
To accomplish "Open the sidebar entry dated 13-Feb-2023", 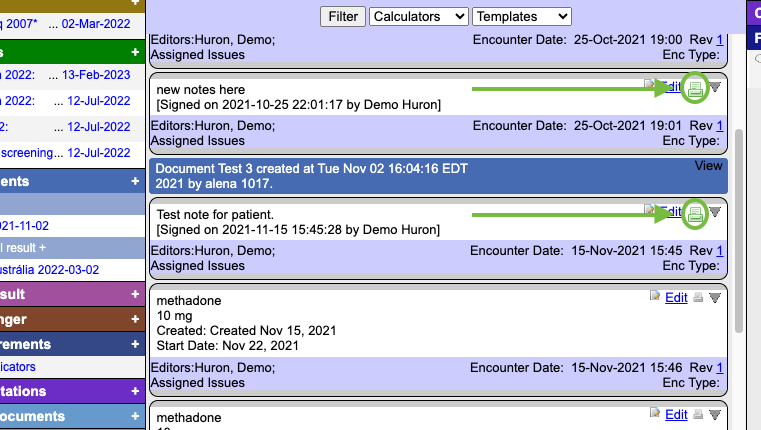I will tap(96, 75).
